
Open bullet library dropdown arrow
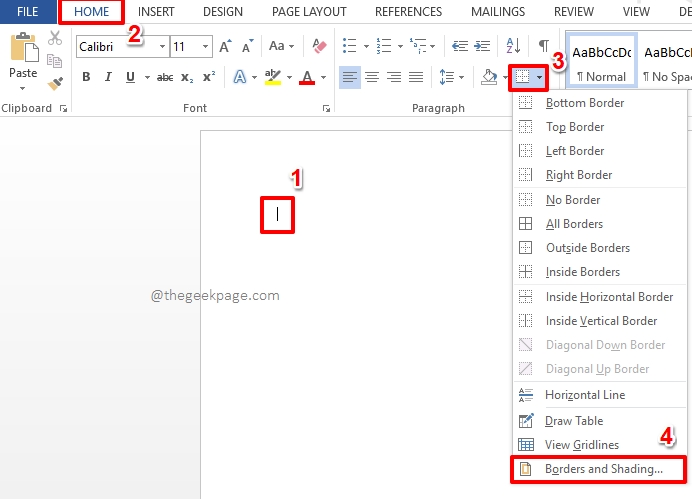pyautogui.click(x=366, y=46)
